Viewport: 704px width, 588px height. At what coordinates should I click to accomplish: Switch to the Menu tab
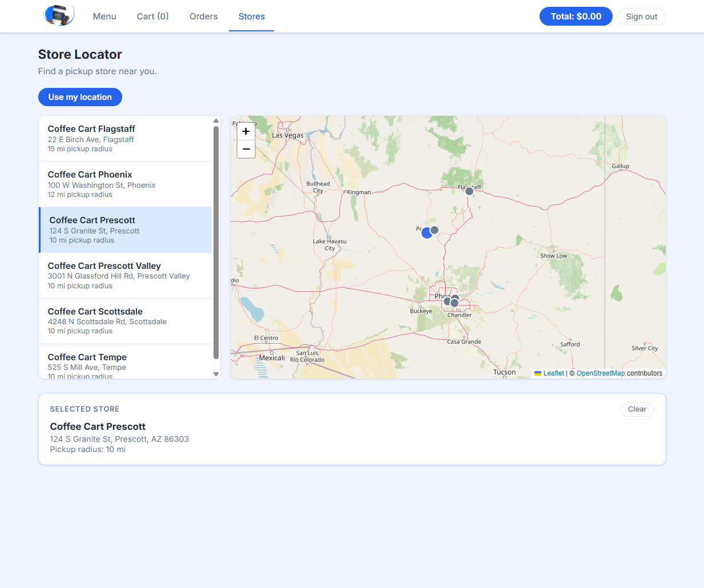[x=104, y=17]
